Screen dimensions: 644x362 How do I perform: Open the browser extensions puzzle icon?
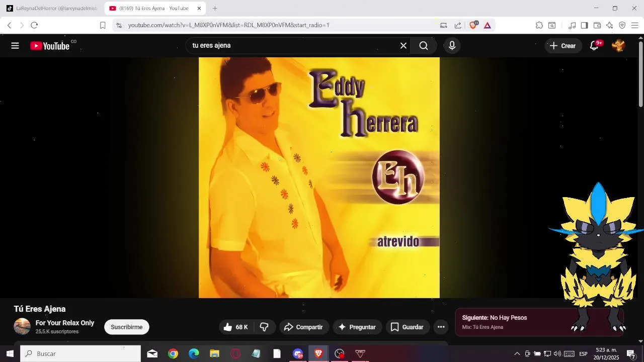(x=539, y=25)
